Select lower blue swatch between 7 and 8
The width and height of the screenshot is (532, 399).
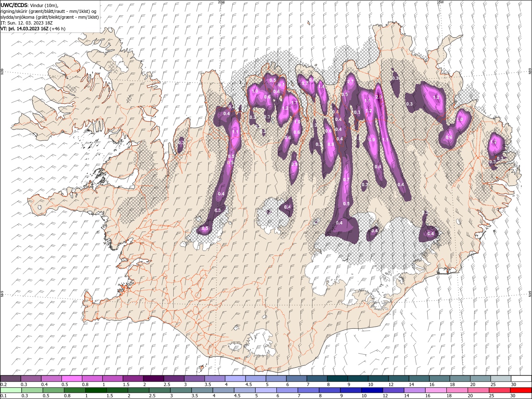pyautogui.click(x=308, y=390)
